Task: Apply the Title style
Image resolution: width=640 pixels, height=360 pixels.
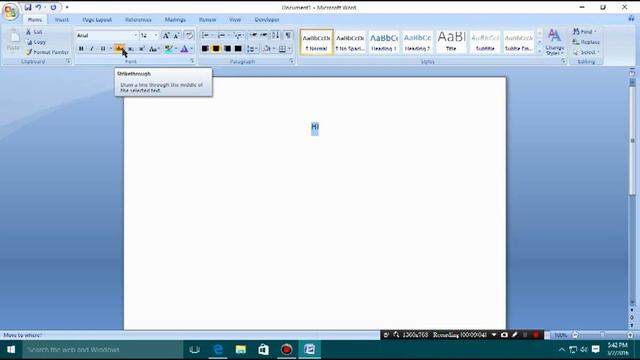Action: [451, 42]
